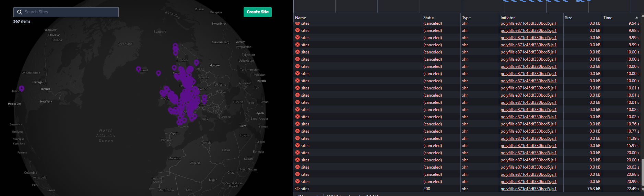This screenshot has height=196, width=644.
Task: Sort requests by the Type column
Action: [480, 18]
